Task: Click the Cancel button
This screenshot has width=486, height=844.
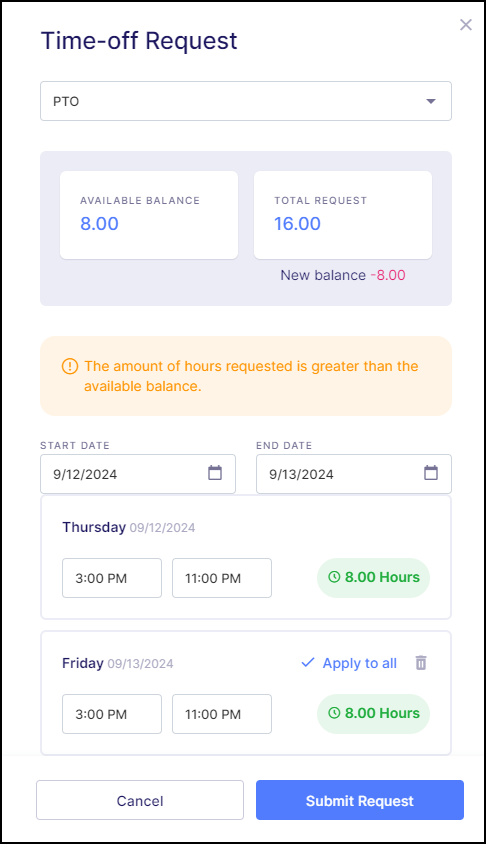Action: click(x=140, y=800)
